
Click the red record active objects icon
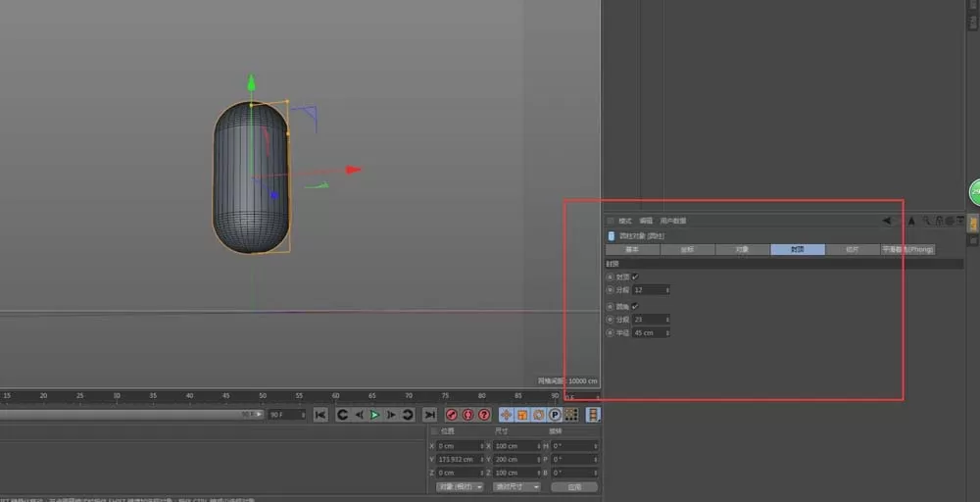click(451, 415)
